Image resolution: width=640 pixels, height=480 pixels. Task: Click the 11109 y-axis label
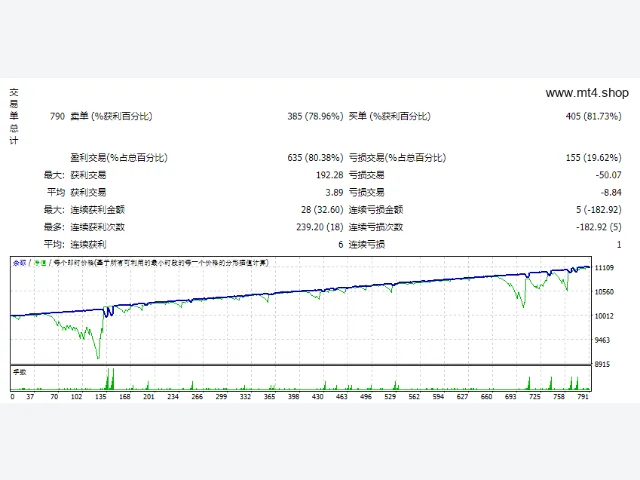pos(604,268)
